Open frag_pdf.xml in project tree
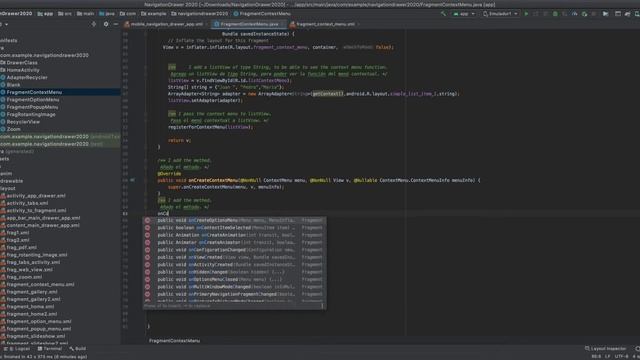This screenshot has height=360, width=640. point(19,247)
